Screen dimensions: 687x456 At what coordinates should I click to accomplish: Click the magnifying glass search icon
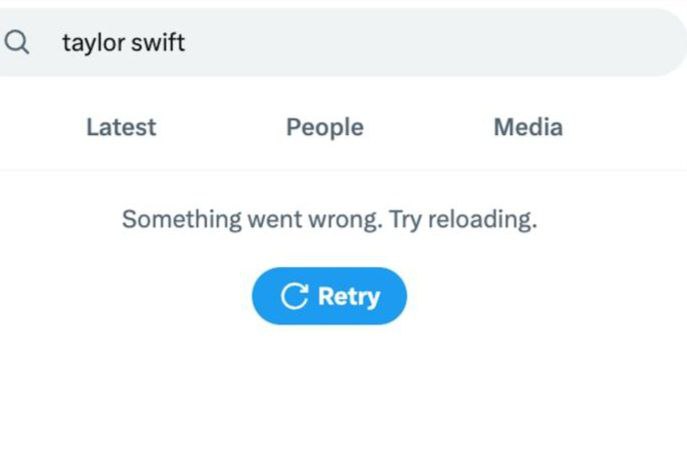click(x=17, y=42)
